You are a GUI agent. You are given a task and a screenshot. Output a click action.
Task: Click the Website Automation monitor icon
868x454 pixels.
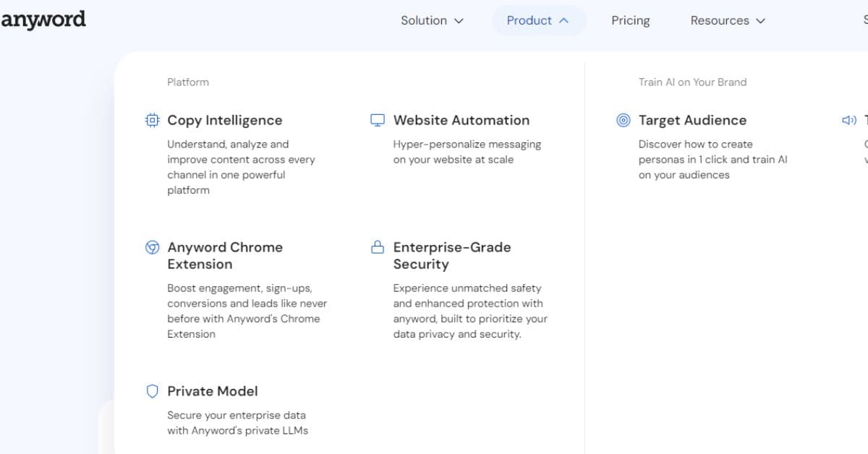[378, 120]
